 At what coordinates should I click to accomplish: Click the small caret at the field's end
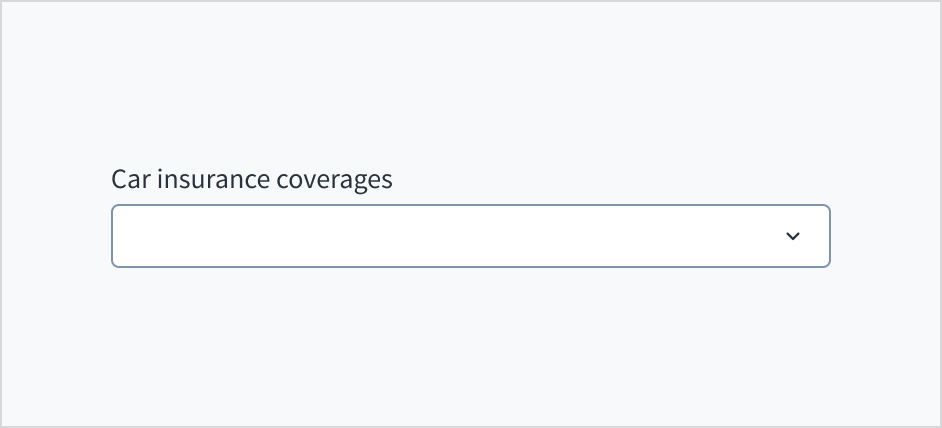pyautogui.click(x=793, y=236)
